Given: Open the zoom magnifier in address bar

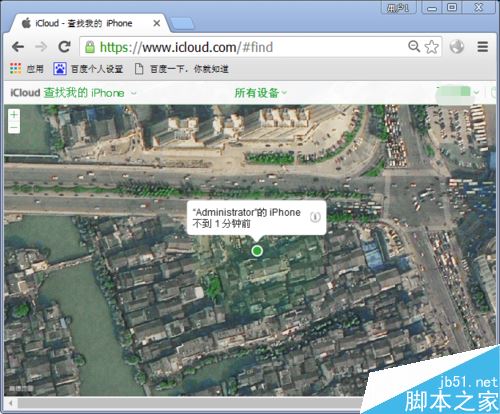Looking at the screenshot, I should pos(414,46).
